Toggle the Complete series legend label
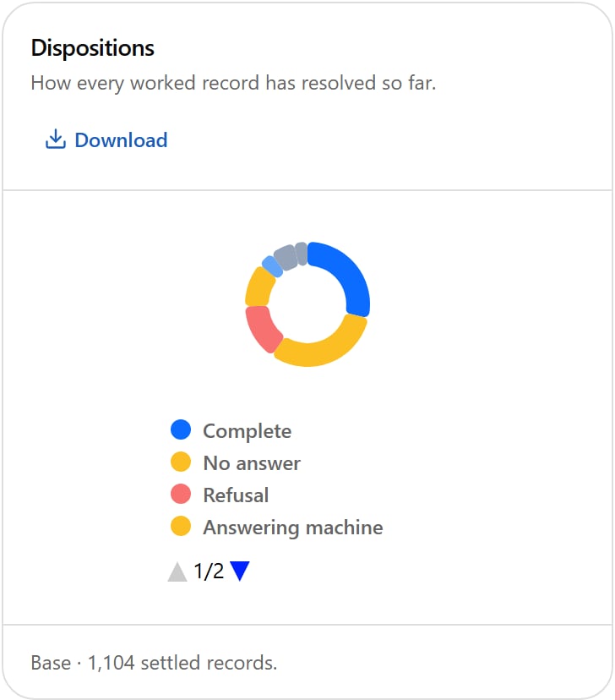Image resolution: width=615 pixels, height=700 pixels. [x=247, y=431]
